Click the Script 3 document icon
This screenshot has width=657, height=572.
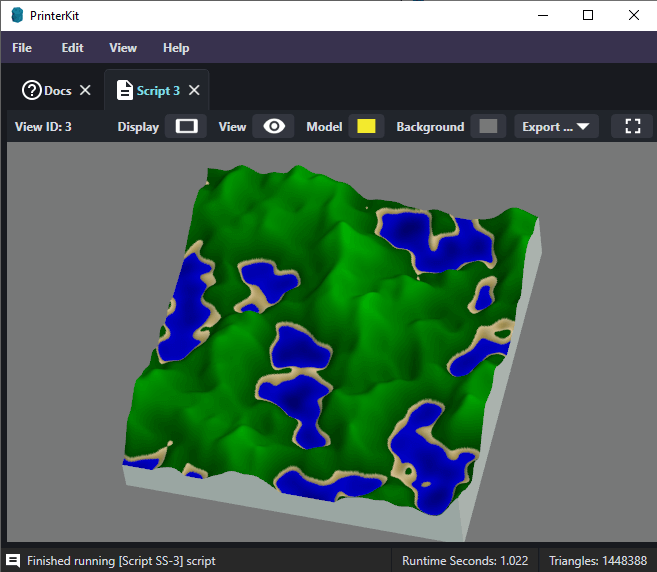[124, 90]
